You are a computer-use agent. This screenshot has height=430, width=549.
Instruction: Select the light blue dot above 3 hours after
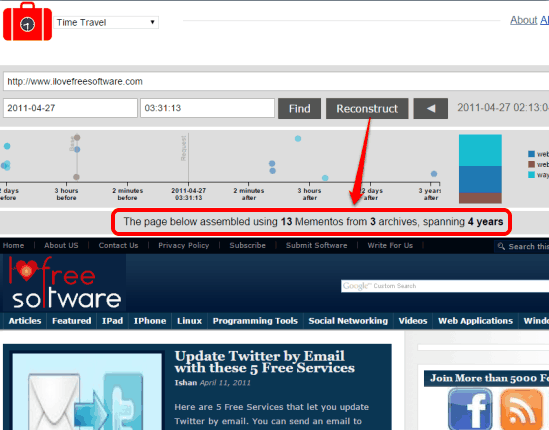click(298, 139)
